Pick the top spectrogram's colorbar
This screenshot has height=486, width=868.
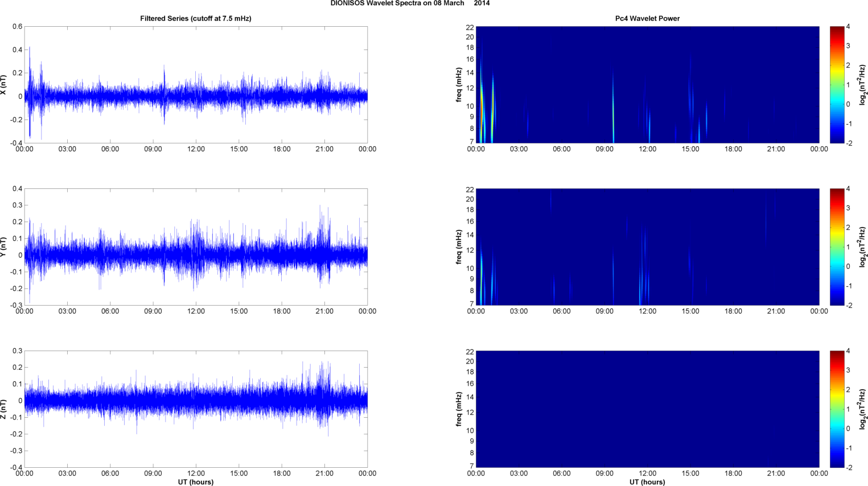(837, 85)
